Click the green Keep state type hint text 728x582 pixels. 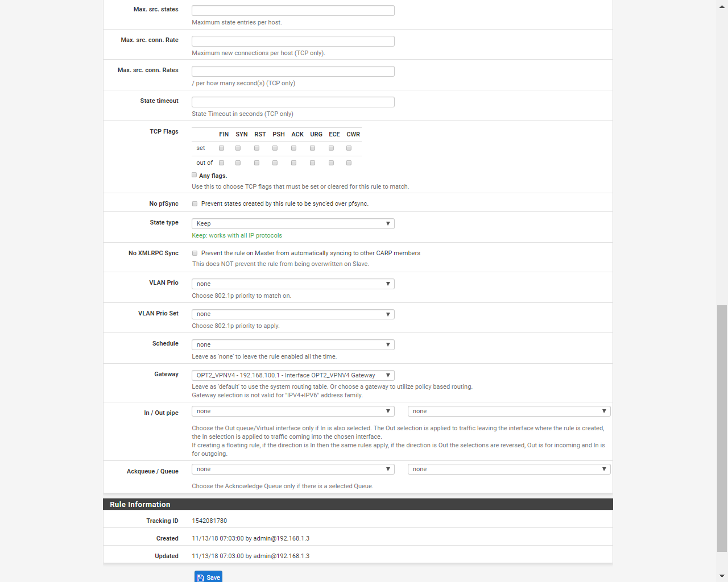[237, 235]
